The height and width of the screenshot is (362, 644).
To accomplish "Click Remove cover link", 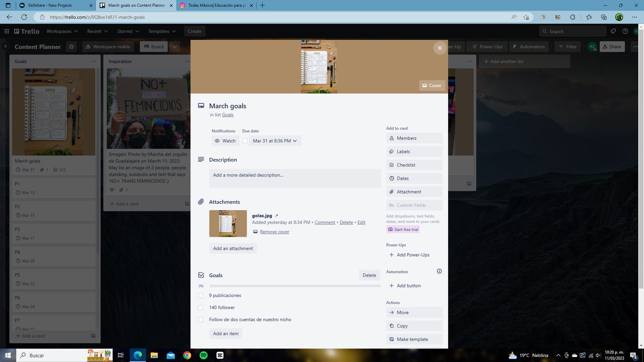I will point(274,232).
